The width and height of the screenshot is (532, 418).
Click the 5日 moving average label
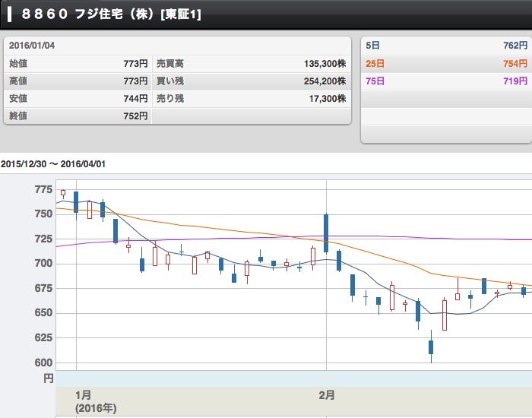pos(373,46)
